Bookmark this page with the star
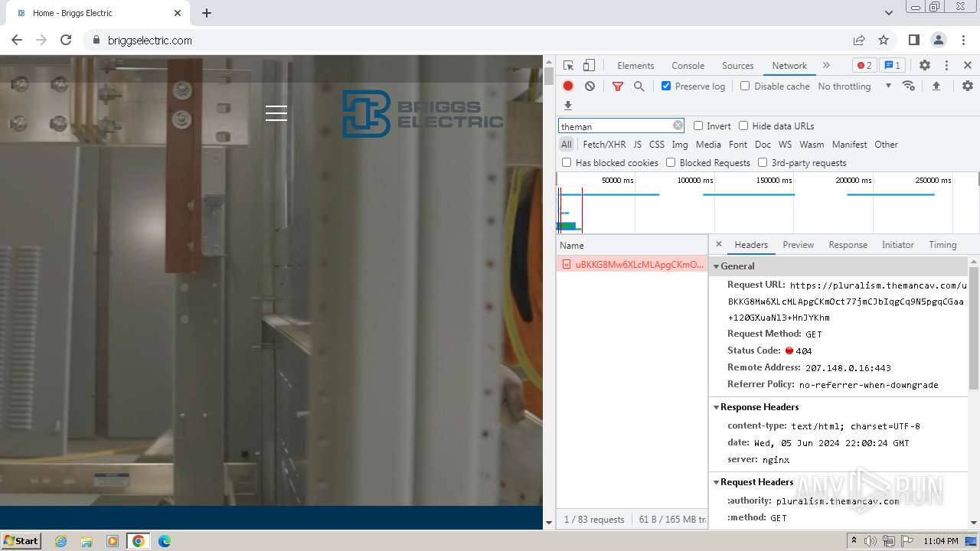Viewport: 980px width, 551px height. (884, 40)
